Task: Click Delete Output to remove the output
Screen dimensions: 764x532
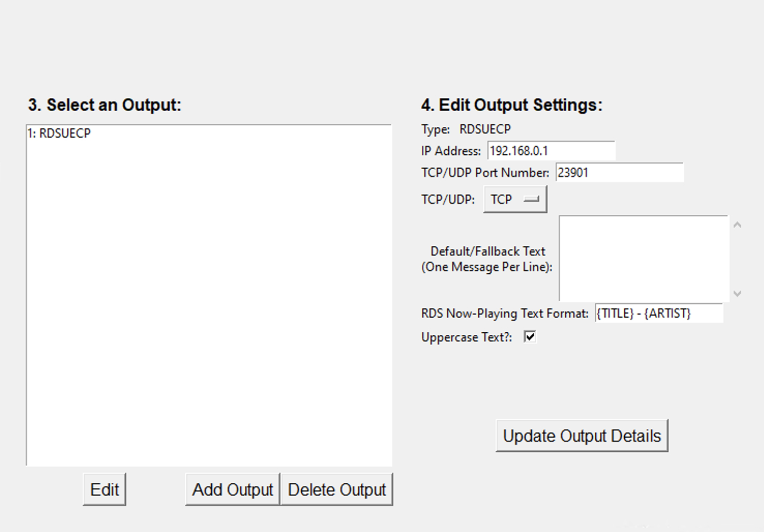Action: (x=336, y=489)
